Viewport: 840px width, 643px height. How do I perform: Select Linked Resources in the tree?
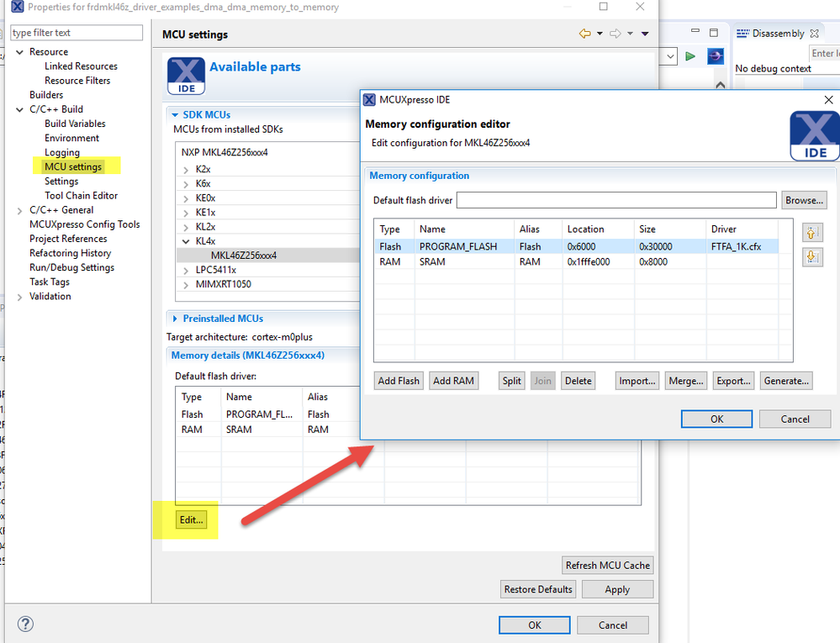81,66
